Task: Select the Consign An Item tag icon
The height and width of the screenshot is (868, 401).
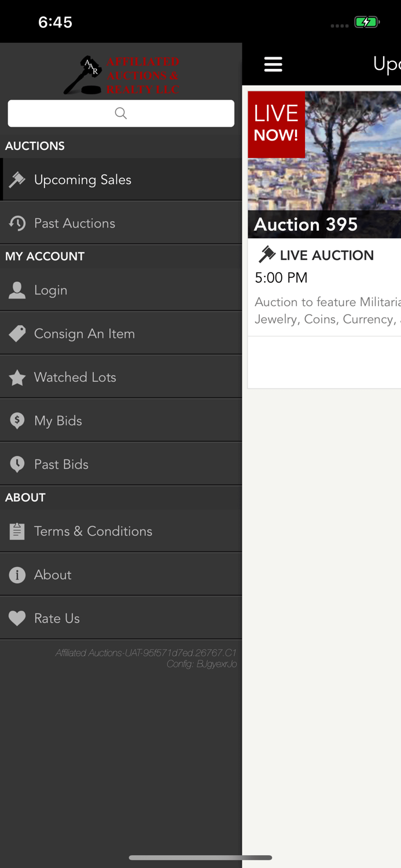Action: pos(17,333)
